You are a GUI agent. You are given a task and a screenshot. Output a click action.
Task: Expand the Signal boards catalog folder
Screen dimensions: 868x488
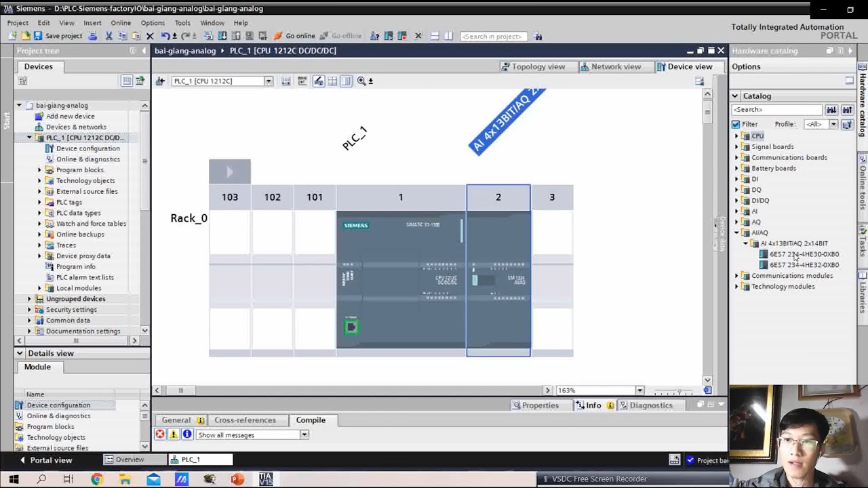click(736, 147)
